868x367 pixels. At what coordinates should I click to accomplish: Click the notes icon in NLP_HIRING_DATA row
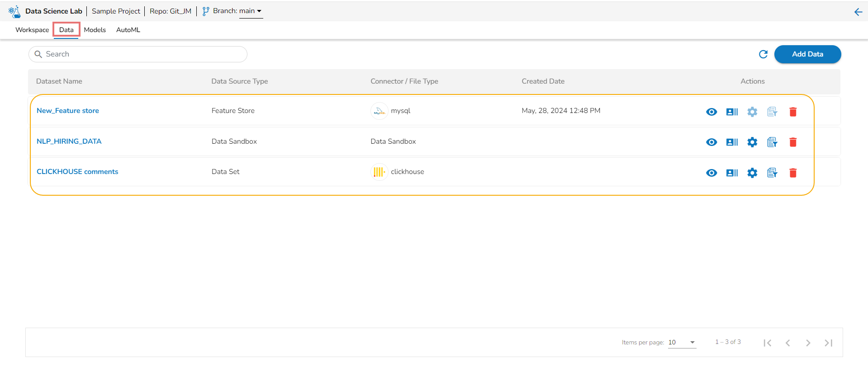click(x=772, y=142)
